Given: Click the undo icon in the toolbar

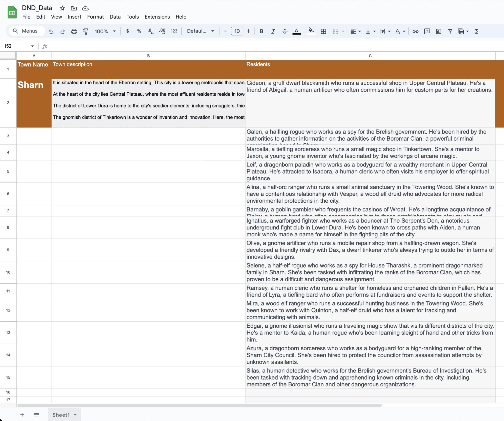Looking at the screenshot, I should [51, 31].
